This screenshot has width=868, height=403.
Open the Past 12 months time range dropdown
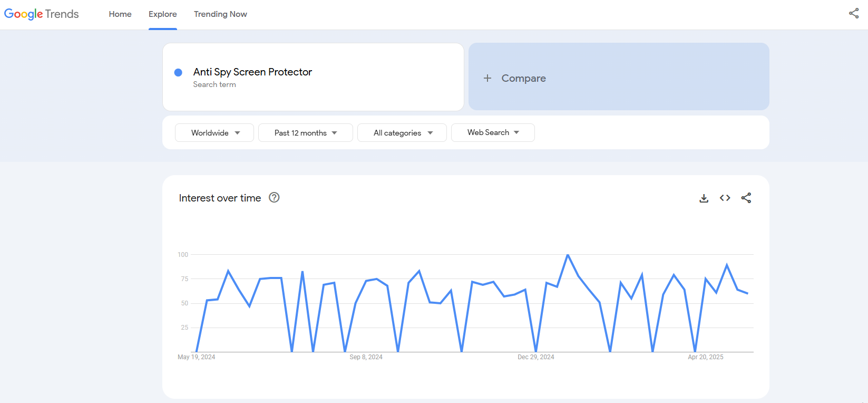tap(306, 133)
